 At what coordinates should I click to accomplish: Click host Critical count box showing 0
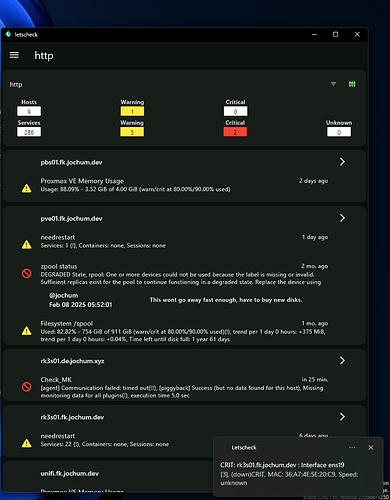point(235,111)
